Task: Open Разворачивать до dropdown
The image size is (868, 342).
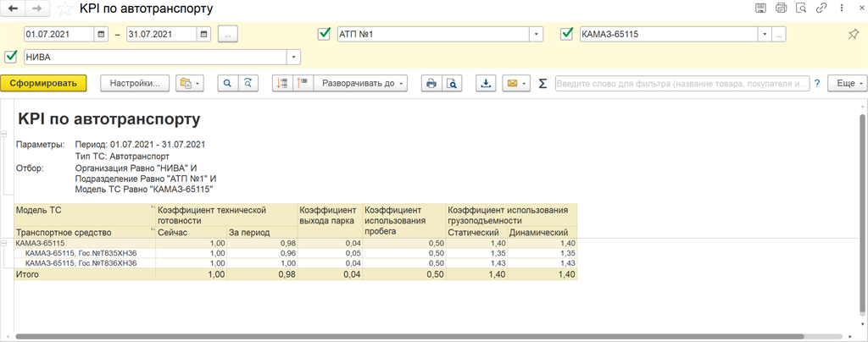Action: pos(363,83)
